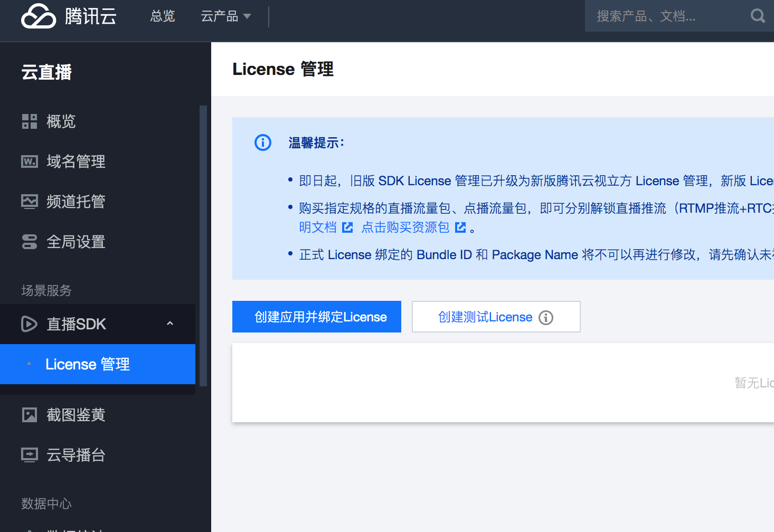This screenshot has width=774, height=532.
Task: Open the 明文档 documentation link
Action: click(x=318, y=227)
